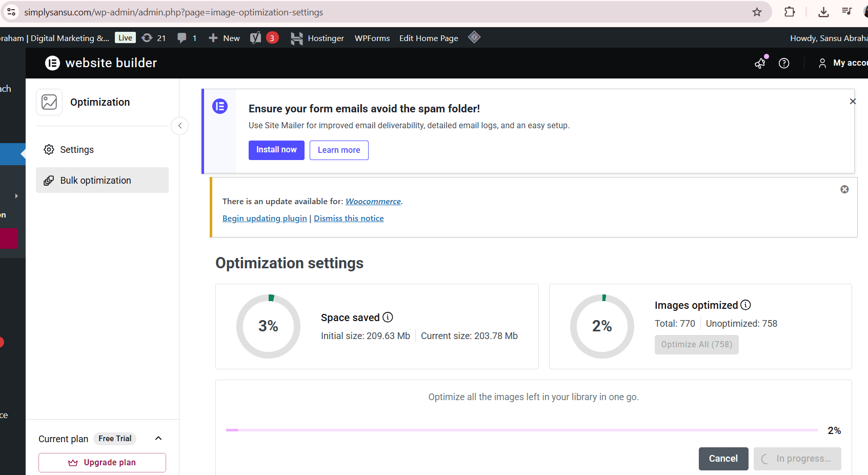Open the Hostinger admin bar menu

point(317,38)
